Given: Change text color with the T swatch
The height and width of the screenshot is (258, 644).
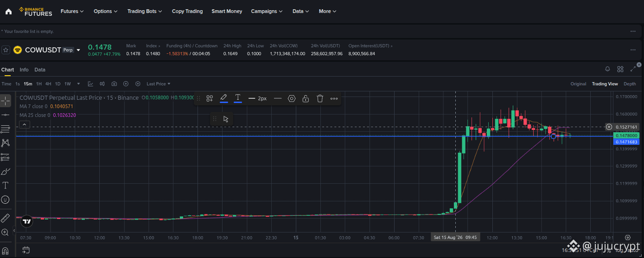Looking at the screenshot, I should (x=238, y=98).
